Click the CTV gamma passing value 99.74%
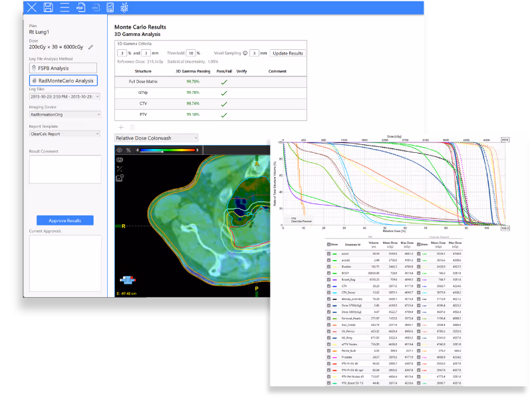This screenshot has height=399, width=532. (x=193, y=104)
